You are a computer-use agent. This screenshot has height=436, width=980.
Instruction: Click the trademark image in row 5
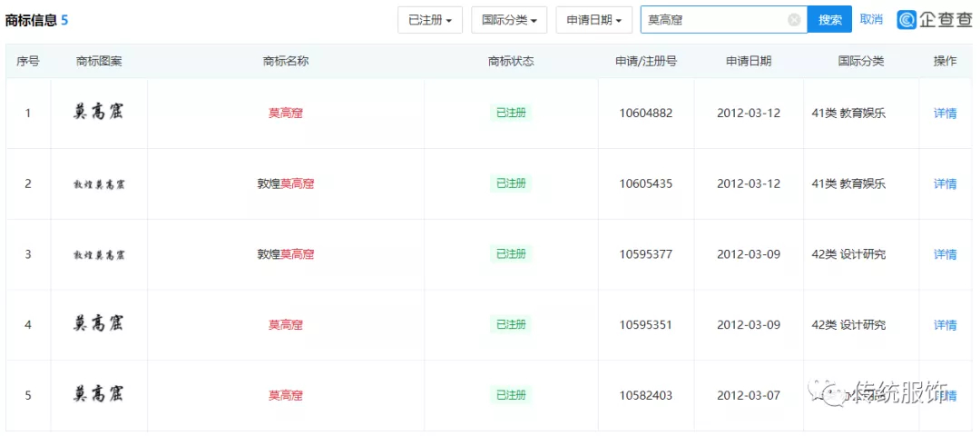point(98,394)
